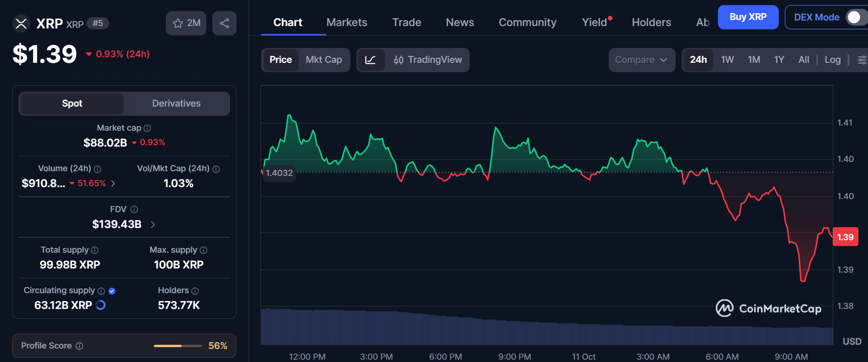Open the Markets tab
This screenshot has width=868, height=362.
(x=347, y=22)
